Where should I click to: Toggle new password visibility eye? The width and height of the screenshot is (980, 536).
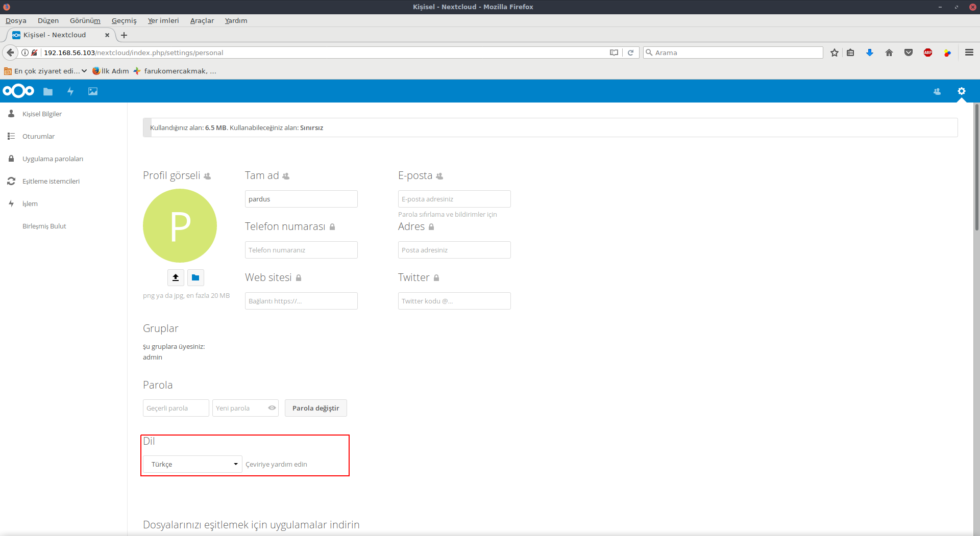click(x=272, y=408)
